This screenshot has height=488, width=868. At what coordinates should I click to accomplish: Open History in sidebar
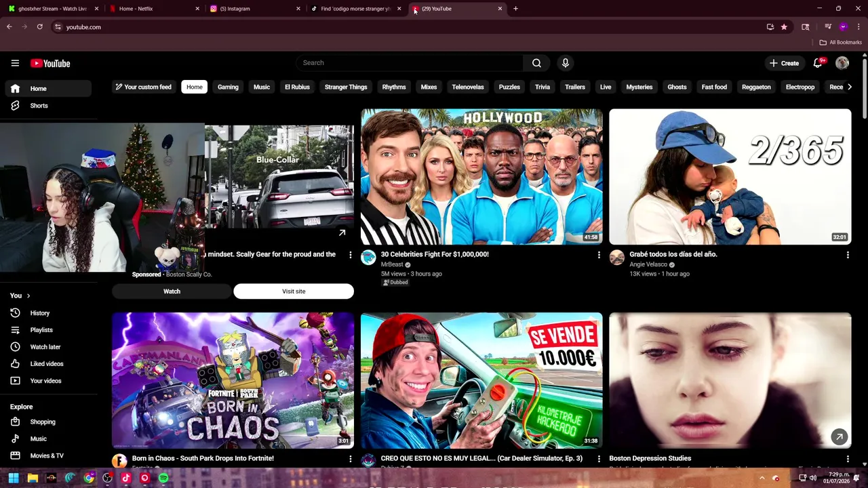tap(47, 313)
